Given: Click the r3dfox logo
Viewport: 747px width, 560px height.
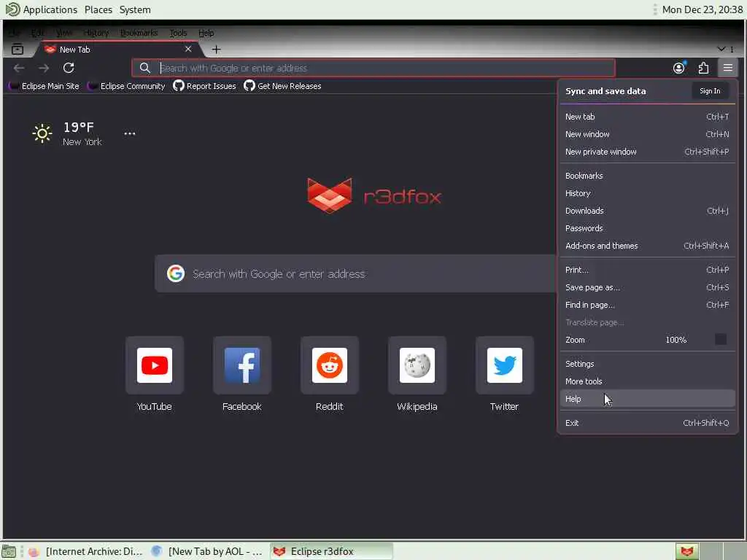Looking at the screenshot, I should click(x=374, y=195).
